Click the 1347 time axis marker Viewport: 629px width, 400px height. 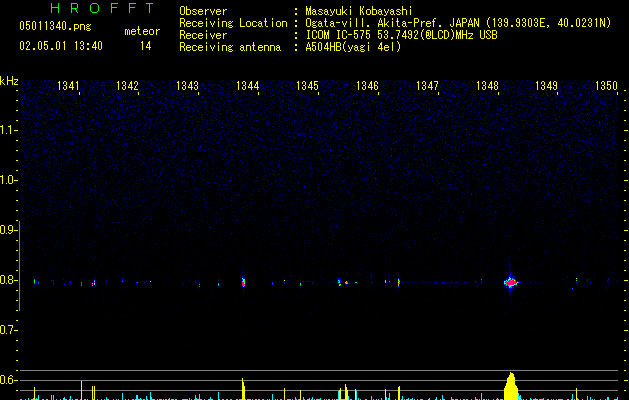pyautogui.click(x=427, y=86)
